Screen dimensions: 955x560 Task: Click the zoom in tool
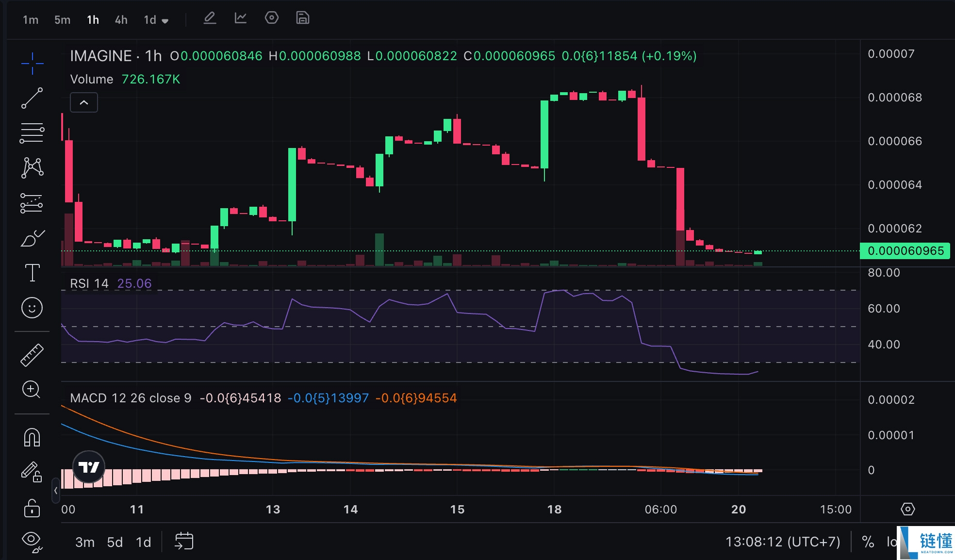(32, 389)
